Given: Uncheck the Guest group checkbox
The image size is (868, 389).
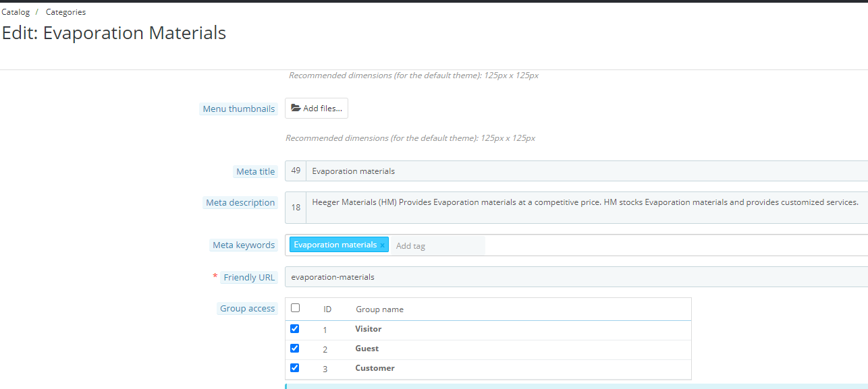Looking at the screenshot, I should point(294,349).
